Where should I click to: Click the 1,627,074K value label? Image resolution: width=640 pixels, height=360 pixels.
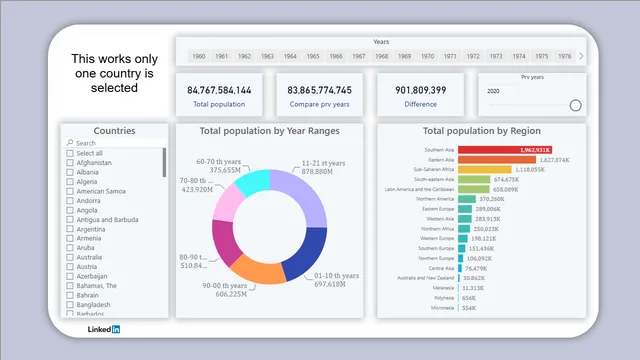pos(554,160)
